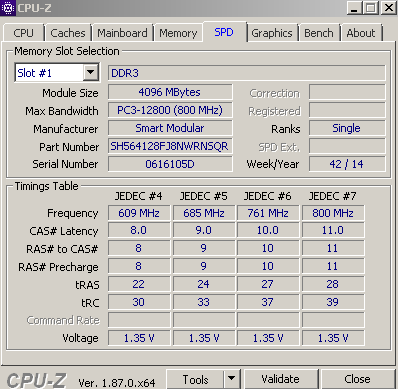This screenshot has height=389, width=398.
Task: Click the empty SPD Ext. field
Action: tap(347, 146)
